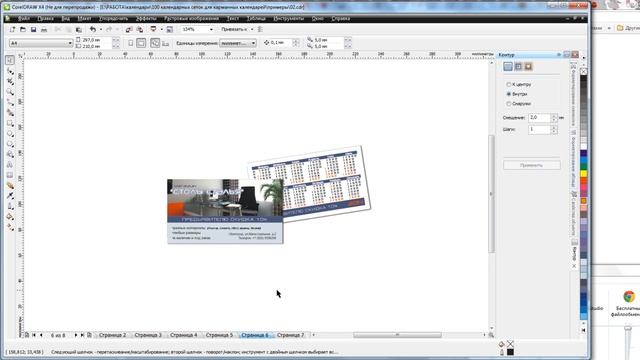This screenshot has height=360, width=640.
Task: Open the contour acceleration tab in docker
Action: (x=529, y=67)
